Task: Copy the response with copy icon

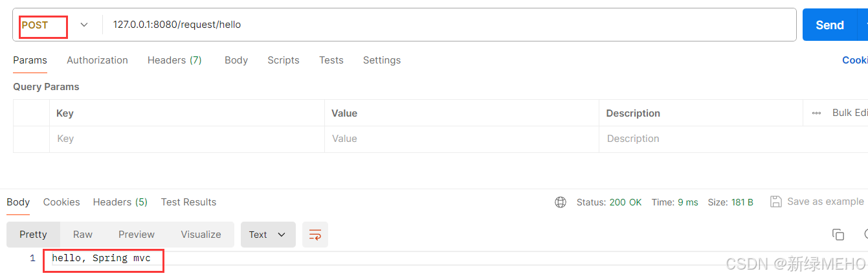Action: [838, 235]
